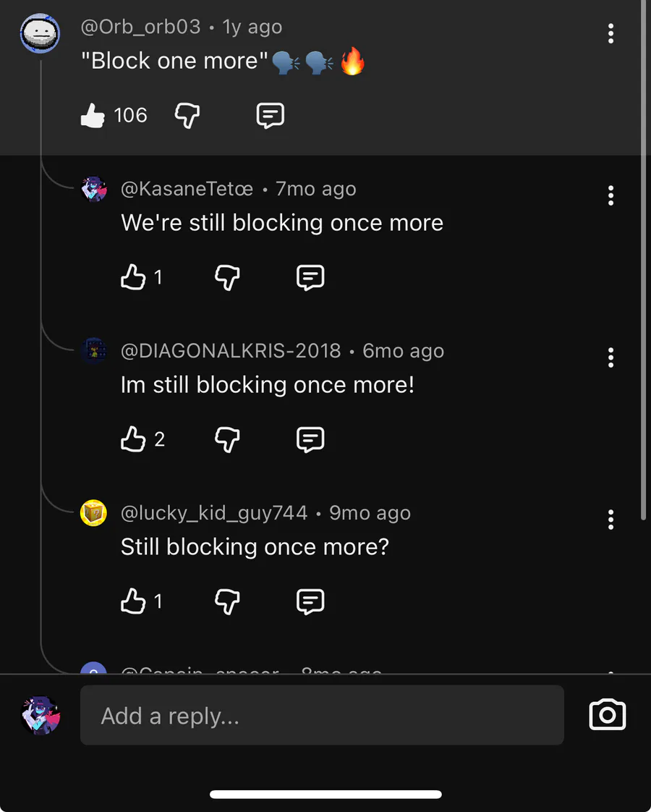
Task: Open options menu for lucky_kid_guy744 reply
Action: [611, 520]
